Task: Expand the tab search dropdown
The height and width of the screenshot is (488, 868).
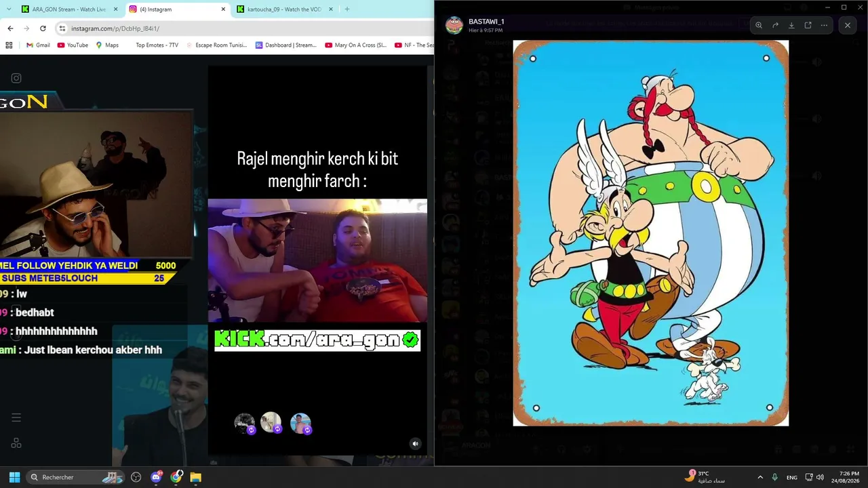Action: point(8,9)
